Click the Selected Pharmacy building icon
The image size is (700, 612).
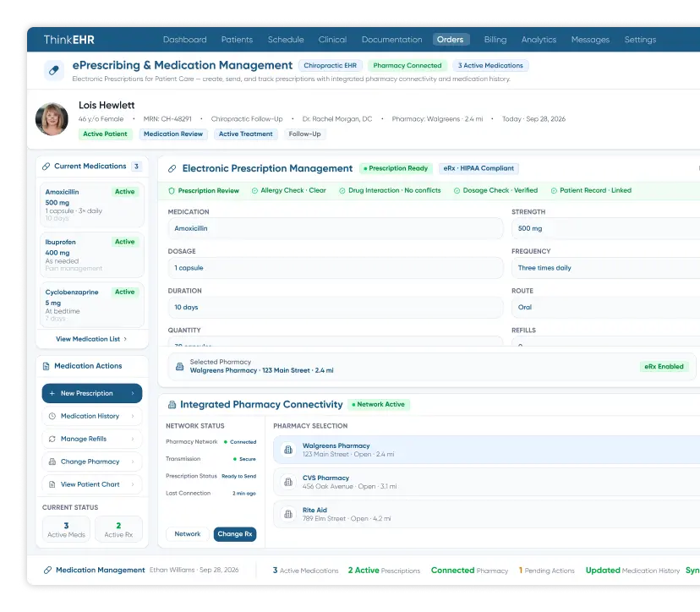(x=179, y=367)
